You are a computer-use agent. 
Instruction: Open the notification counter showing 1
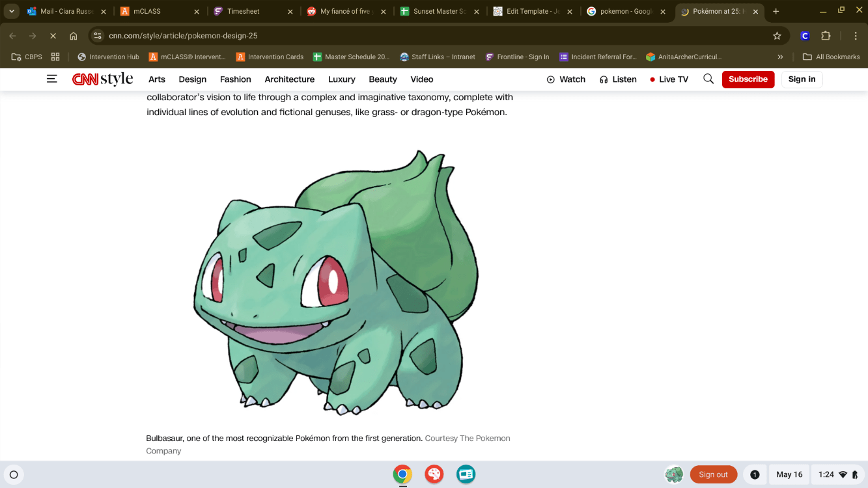pyautogui.click(x=755, y=474)
